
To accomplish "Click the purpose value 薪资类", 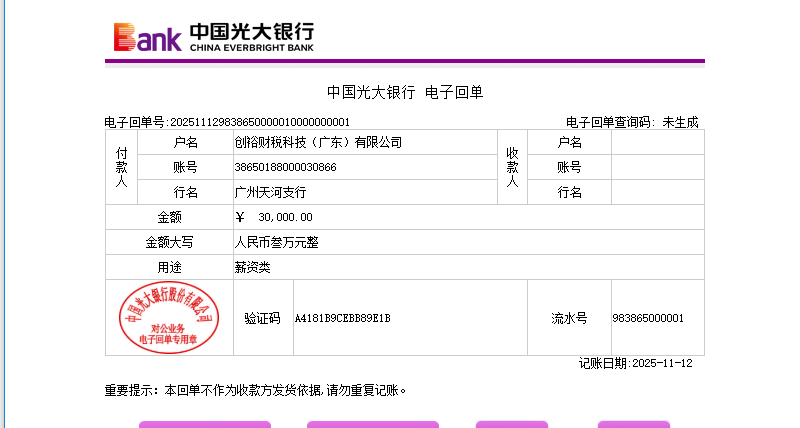I will tap(252, 267).
